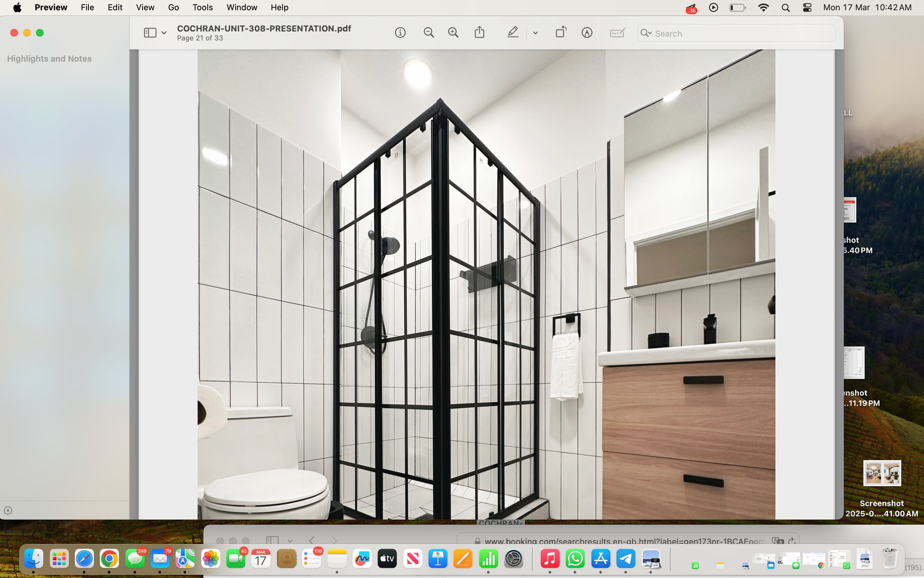This screenshot has height=578, width=924.
Task: Click the add note plus button
Action: (8, 511)
